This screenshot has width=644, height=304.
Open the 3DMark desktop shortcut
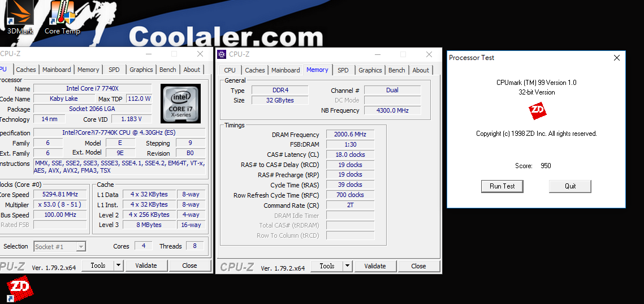coord(20,18)
